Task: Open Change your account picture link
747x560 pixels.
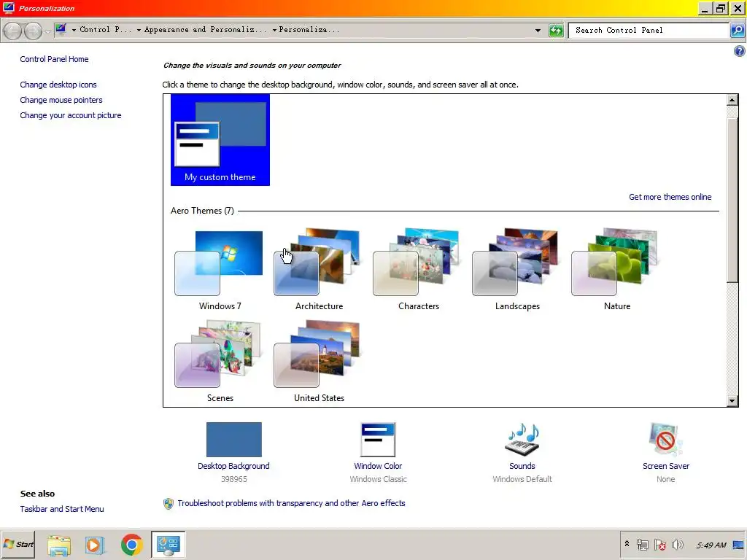Action: coord(71,115)
